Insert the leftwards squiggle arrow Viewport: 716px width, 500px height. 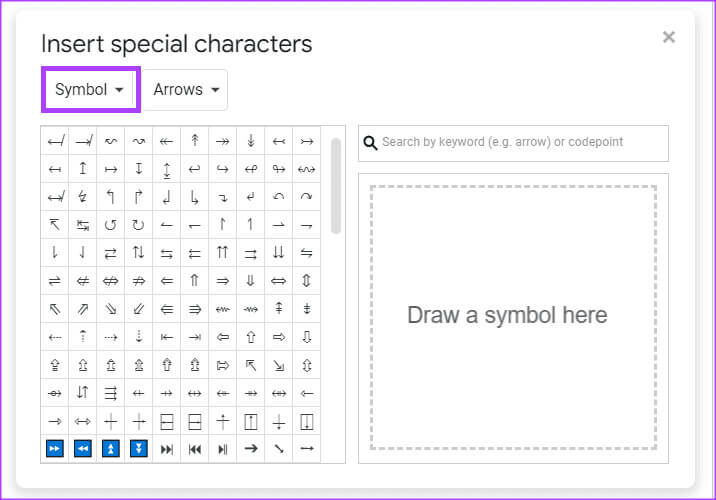222,309
